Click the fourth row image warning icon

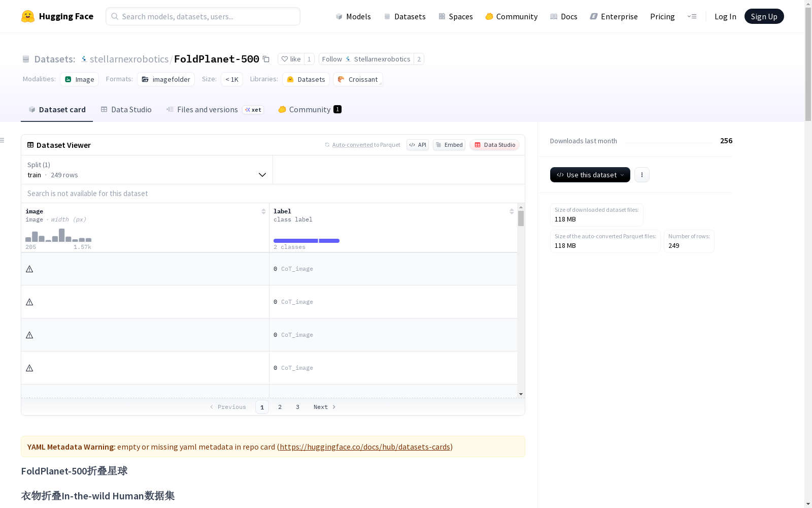pyautogui.click(x=29, y=368)
